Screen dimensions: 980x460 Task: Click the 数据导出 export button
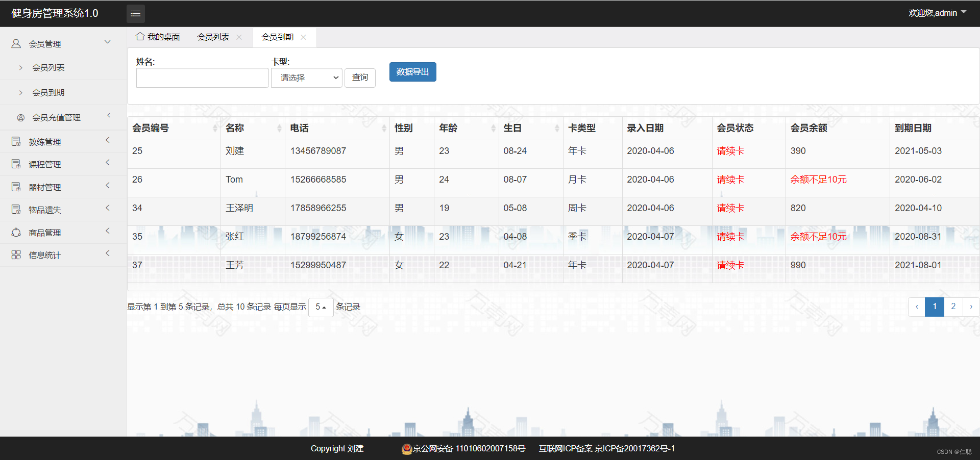[x=412, y=72]
